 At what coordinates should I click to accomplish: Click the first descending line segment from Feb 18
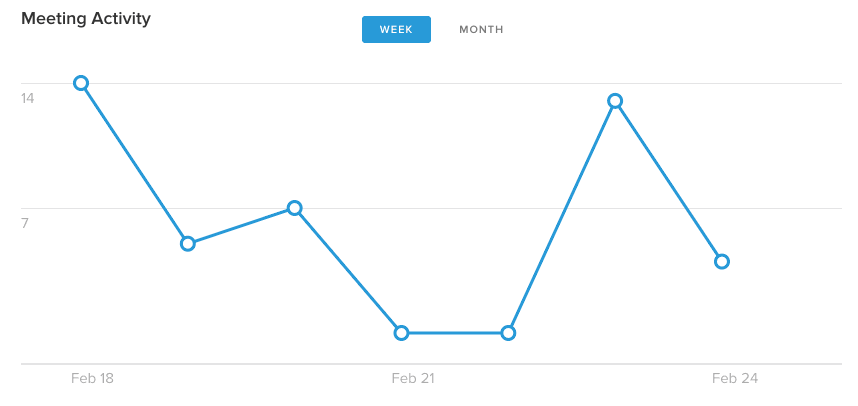[x=134, y=163]
